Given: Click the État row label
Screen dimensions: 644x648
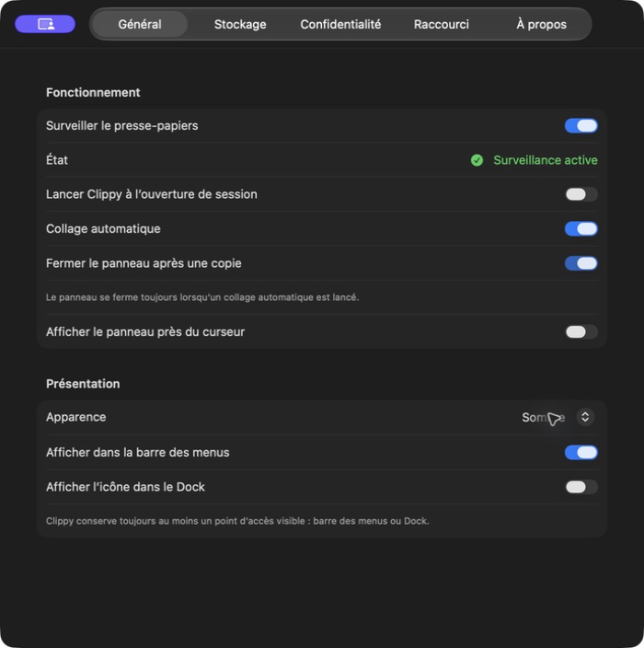Looking at the screenshot, I should pyautogui.click(x=57, y=159).
